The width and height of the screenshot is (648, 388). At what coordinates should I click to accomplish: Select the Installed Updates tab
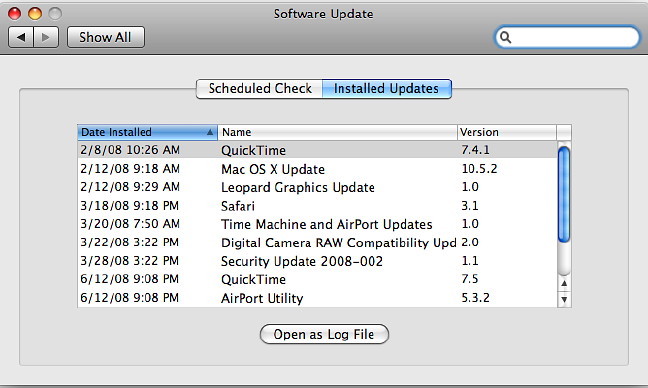(386, 88)
